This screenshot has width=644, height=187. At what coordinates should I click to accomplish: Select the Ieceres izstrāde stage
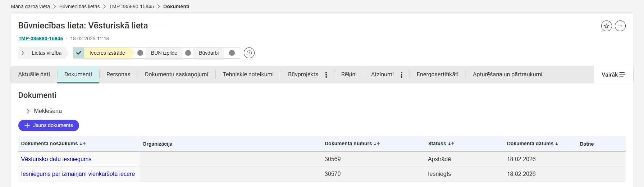coord(107,53)
